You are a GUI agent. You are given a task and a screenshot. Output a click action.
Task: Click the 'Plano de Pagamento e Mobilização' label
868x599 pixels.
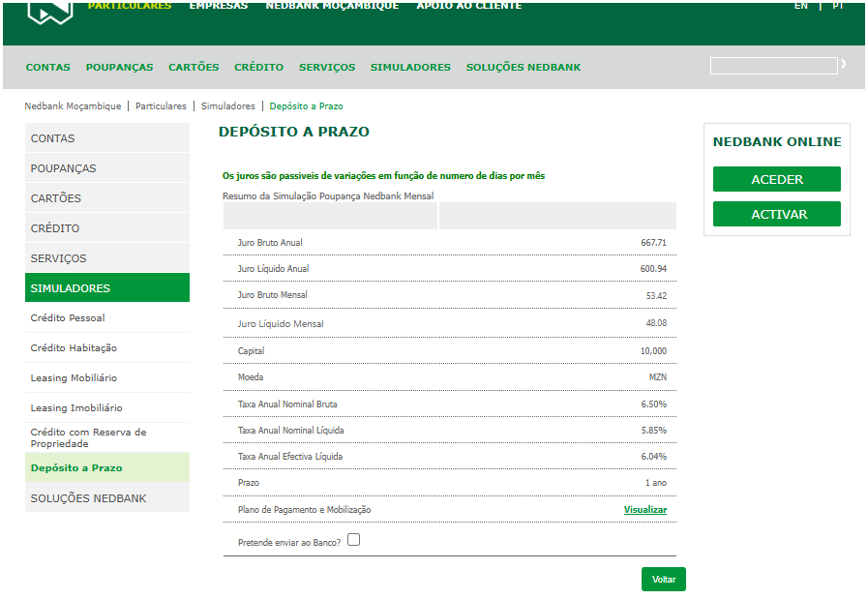point(305,510)
